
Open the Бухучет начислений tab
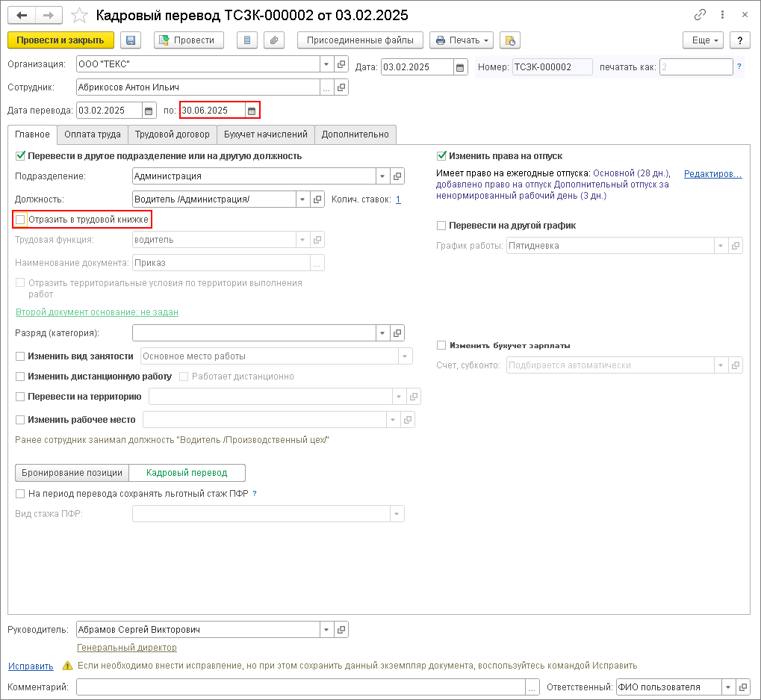(x=265, y=134)
